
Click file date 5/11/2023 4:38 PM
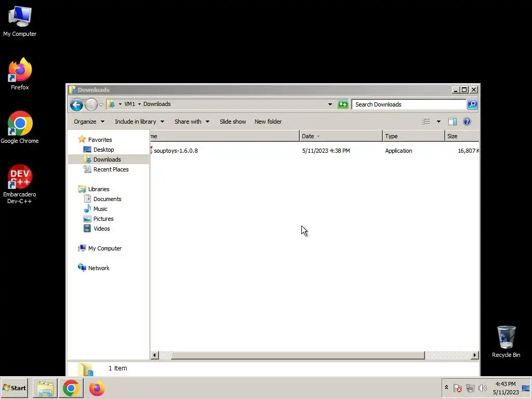click(326, 151)
